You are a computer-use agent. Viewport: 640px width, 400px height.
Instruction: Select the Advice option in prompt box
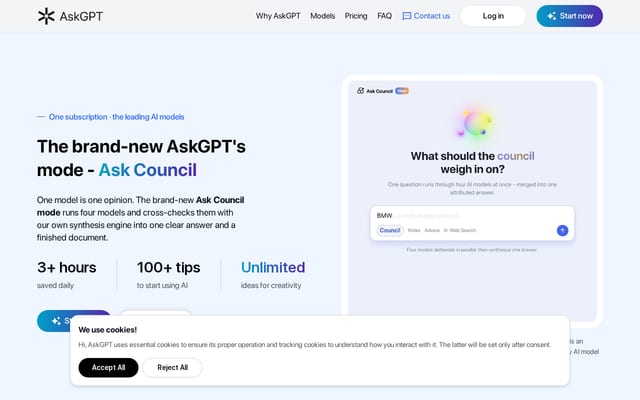[x=432, y=231]
